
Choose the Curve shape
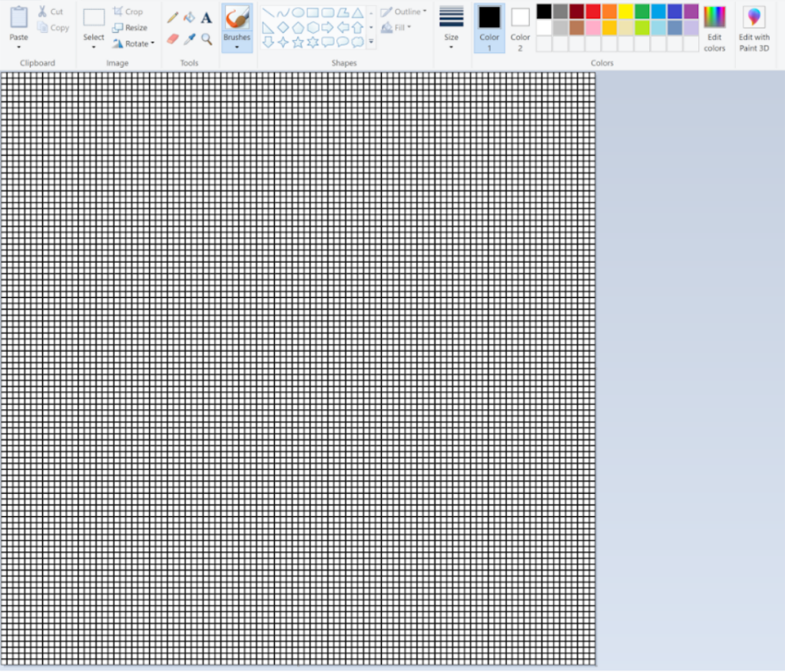(283, 13)
